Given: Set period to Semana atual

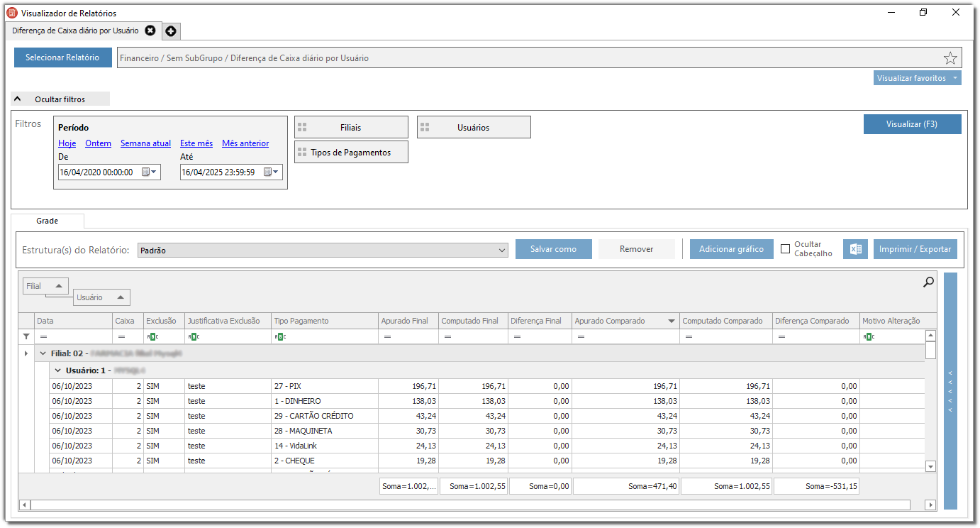Looking at the screenshot, I should point(145,143).
